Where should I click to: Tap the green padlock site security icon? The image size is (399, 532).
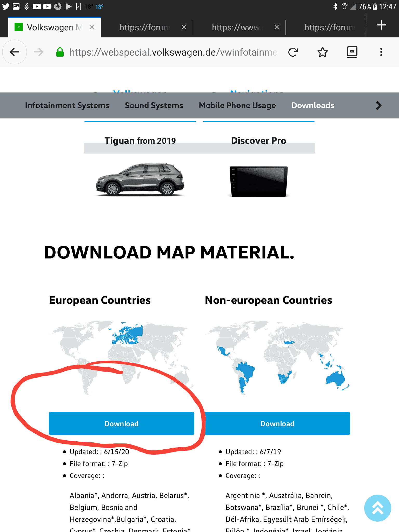click(60, 52)
